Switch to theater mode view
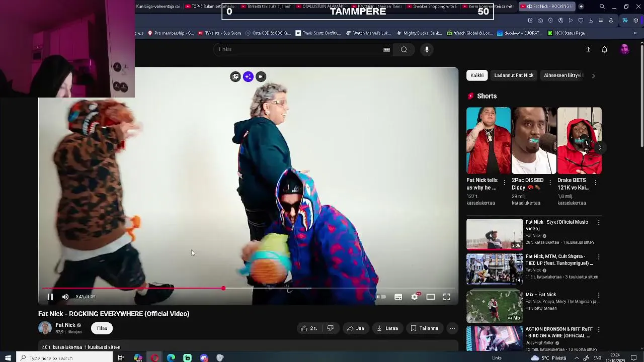644x362 pixels. click(431, 297)
